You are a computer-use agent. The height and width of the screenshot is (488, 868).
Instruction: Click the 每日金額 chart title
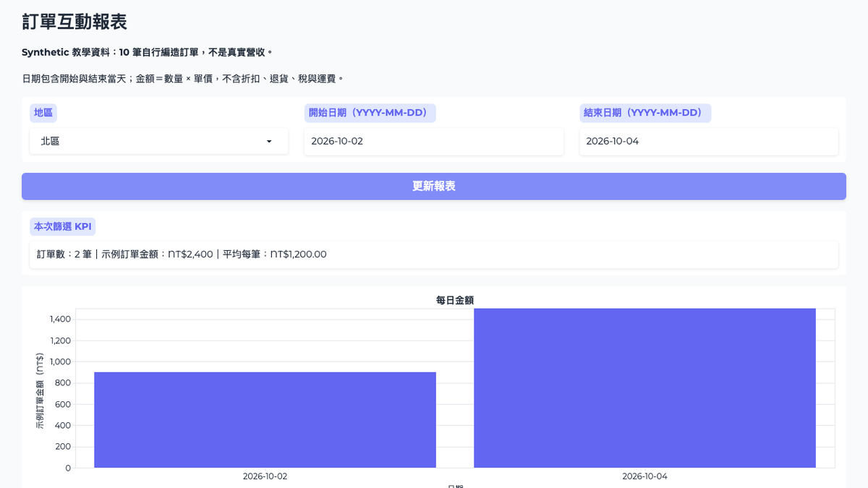tap(455, 300)
